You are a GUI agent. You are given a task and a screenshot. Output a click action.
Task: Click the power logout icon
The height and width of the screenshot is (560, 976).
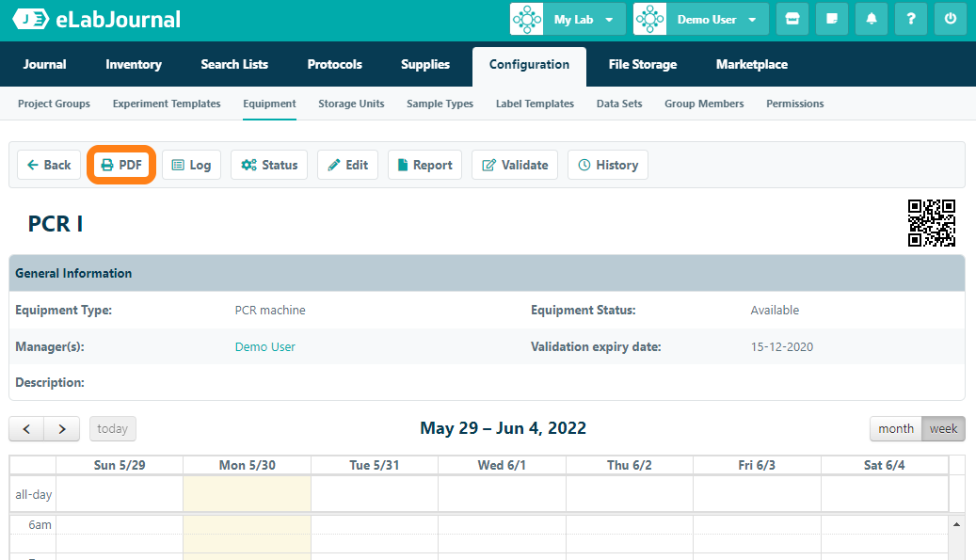[x=951, y=19]
